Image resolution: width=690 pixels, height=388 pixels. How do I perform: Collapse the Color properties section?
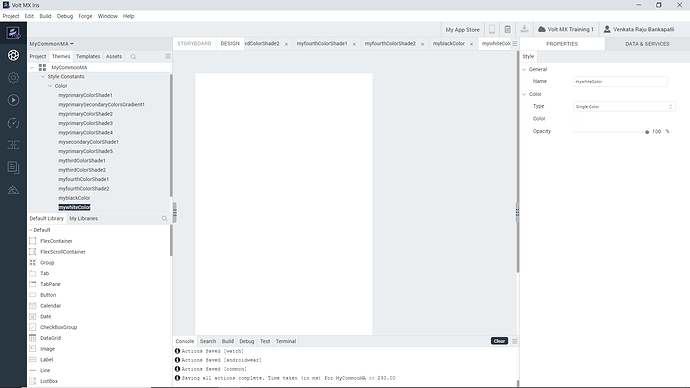click(524, 94)
